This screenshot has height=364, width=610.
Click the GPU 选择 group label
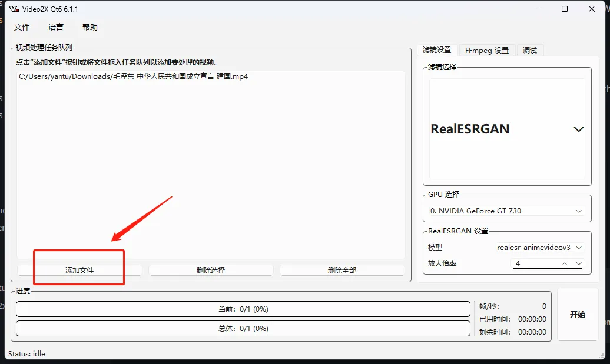tap(444, 194)
